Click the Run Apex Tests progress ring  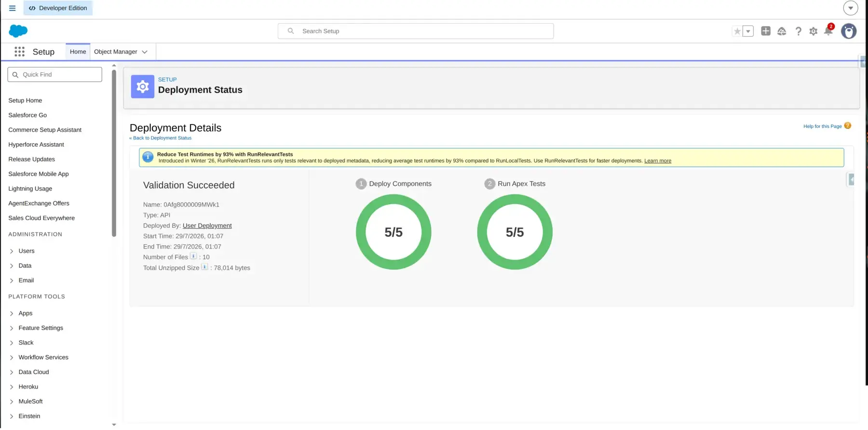[x=515, y=232]
